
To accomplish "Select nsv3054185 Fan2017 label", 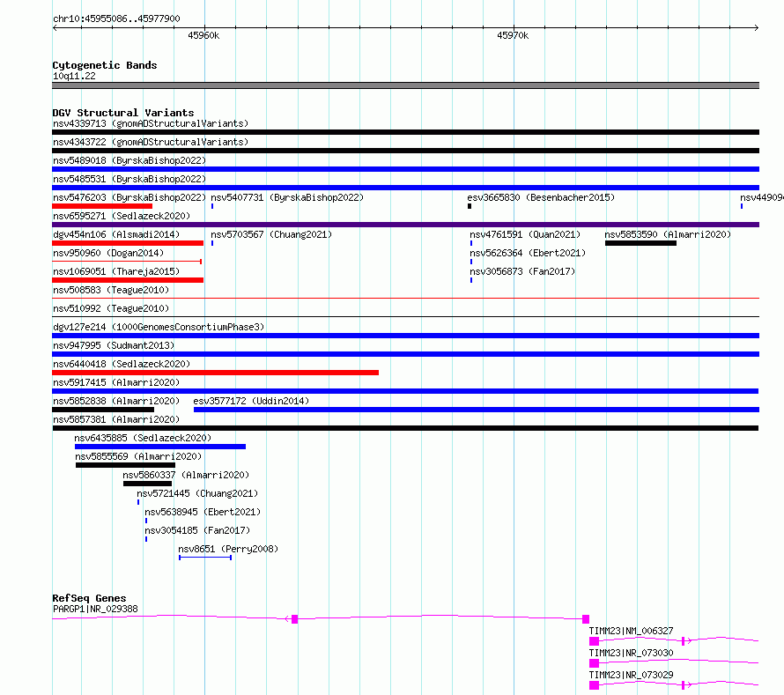I will [197, 530].
